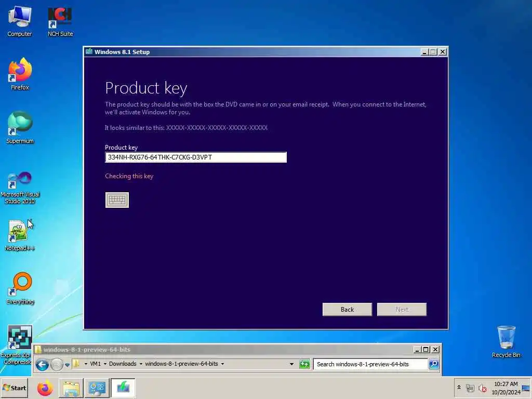Select VM1 in the Explorer address path
The image size is (532, 399).
coord(96,364)
